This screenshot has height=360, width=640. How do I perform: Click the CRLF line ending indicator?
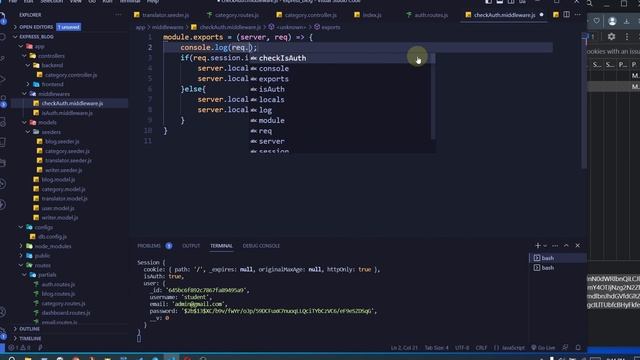[481, 348]
